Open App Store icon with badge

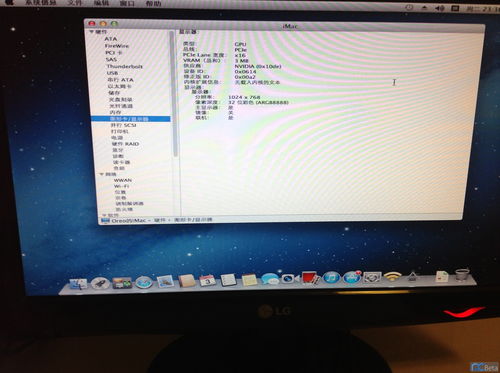pos(352,277)
